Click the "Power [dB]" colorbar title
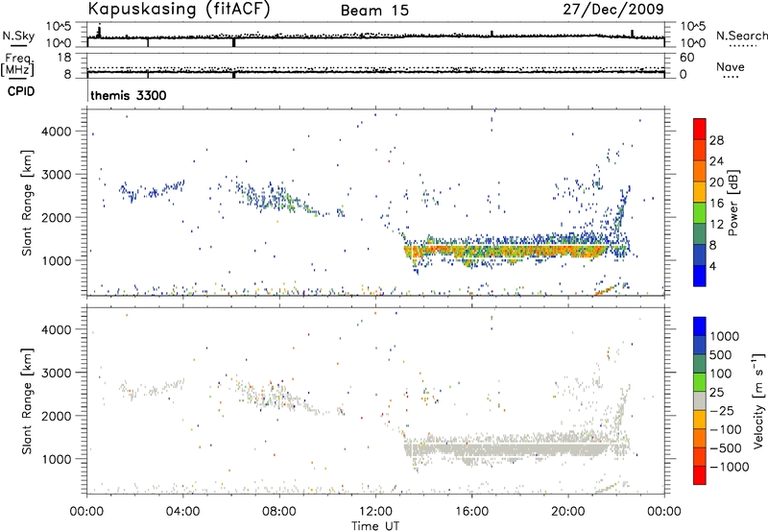768x532 pixels. [x=732, y=203]
